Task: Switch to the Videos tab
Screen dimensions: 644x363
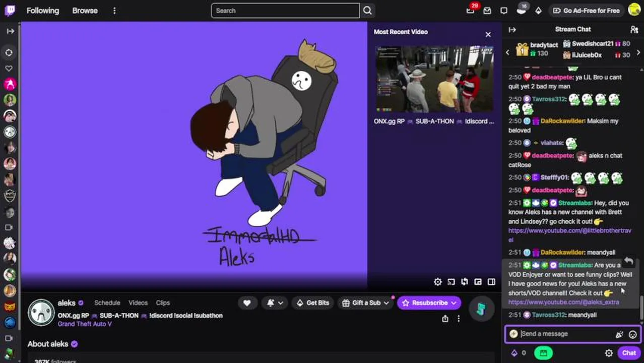Action: click(x=138, y=303)
